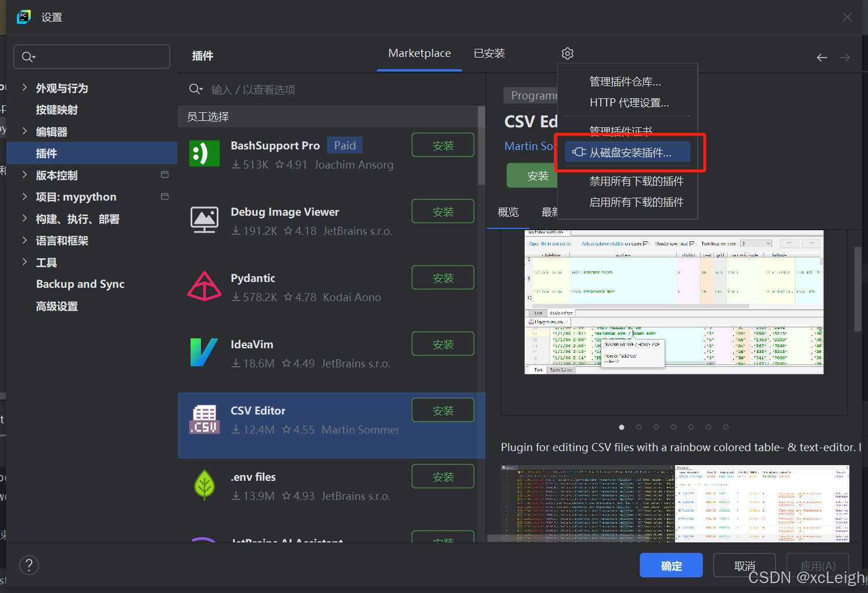Viewport: 868px width, 593px height.
Task: Switch to the 已安装 tab
Action: [489, 53]
